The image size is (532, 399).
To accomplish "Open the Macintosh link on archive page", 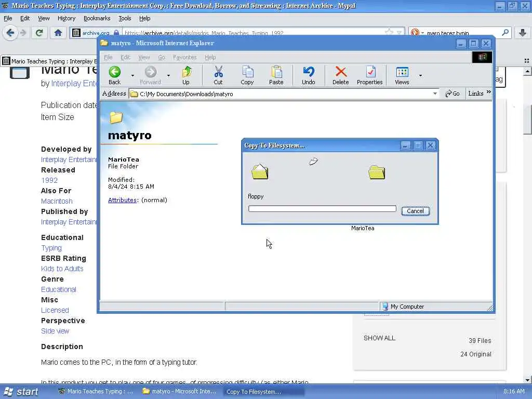I will [x=57, y=201].
